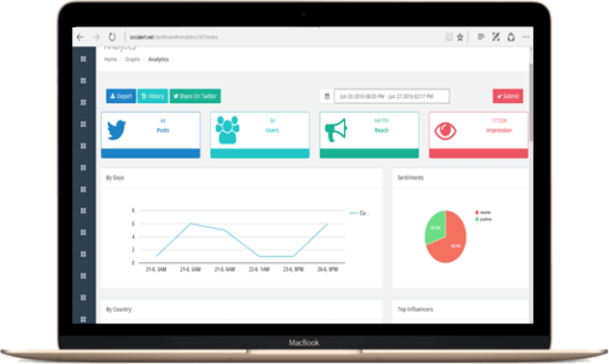
Task: Click the By Country panel heading
Action: pos(119,309)
